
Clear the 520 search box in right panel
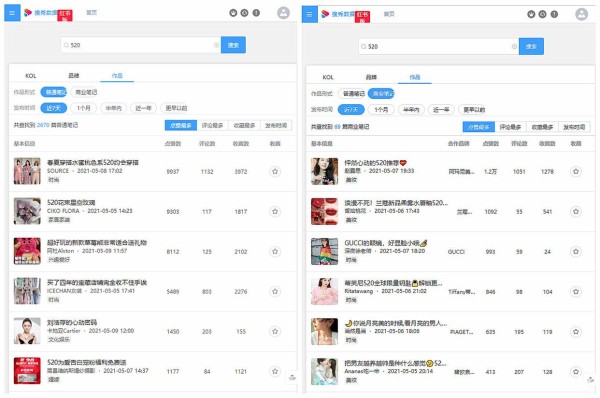click(x=514, y=47)
